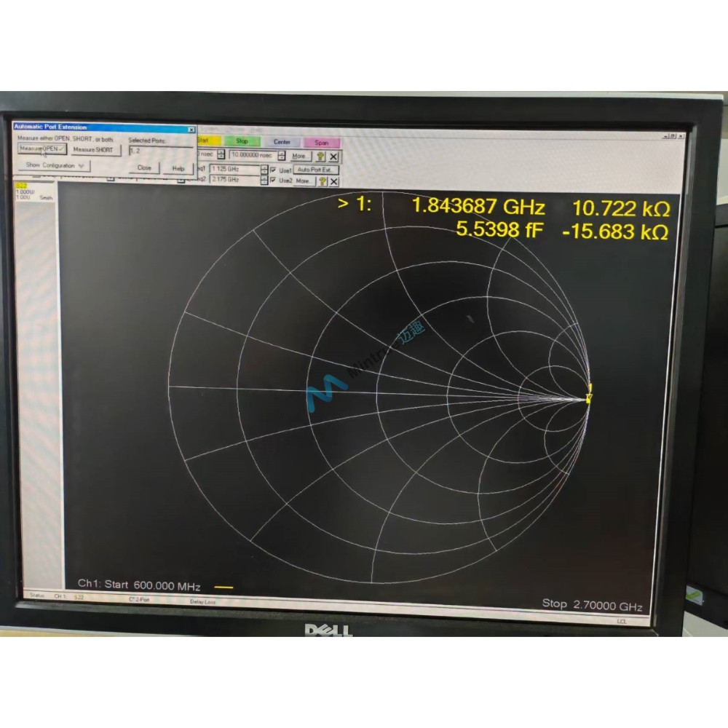The width and height of the screenshot is (728, 728).
Task: Close the Automatic Port Extension dialog via Close button
Action: coord(144,168)
